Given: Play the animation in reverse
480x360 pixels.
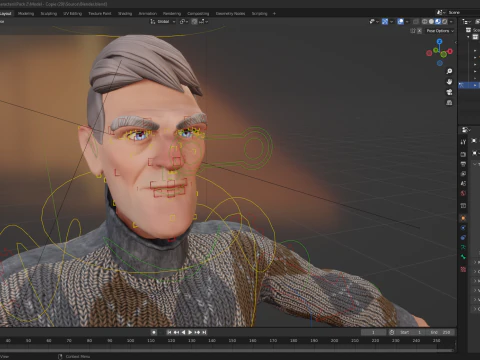Looking at the screenshot, I should pos(183,332).
